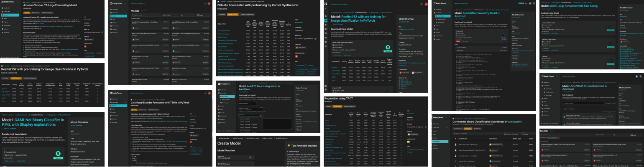Click search by name field in Models list

click(x=146, y=15)
